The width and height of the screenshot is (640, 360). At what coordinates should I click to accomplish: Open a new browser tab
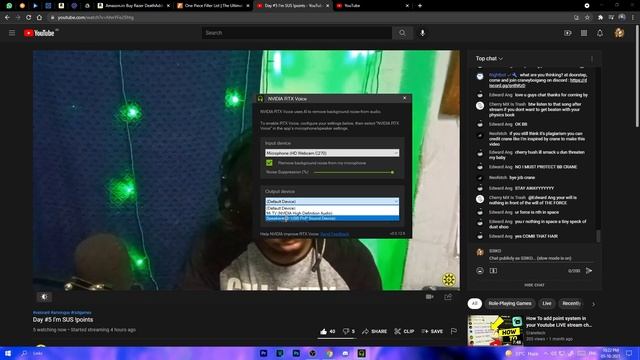[420, 6]
